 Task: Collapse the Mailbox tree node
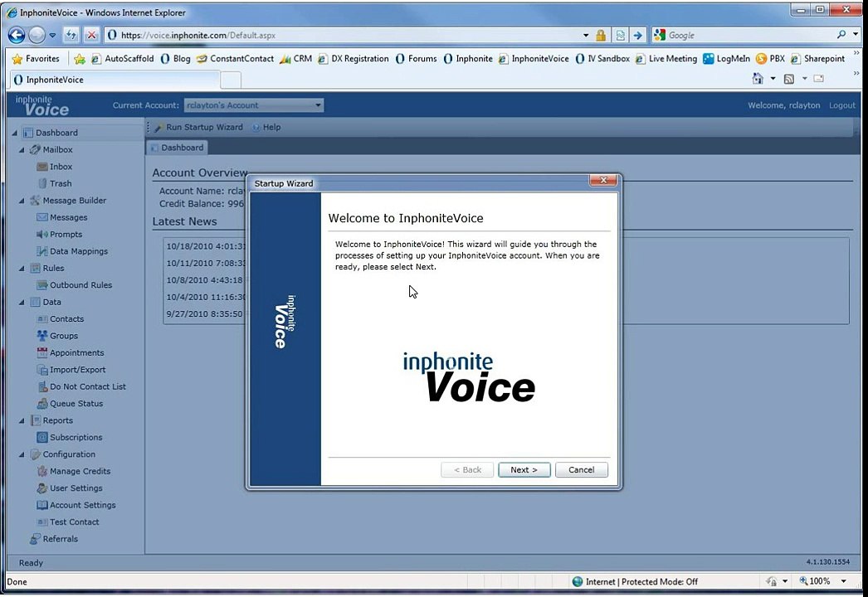pyautogui.click(x=22, y=150)
